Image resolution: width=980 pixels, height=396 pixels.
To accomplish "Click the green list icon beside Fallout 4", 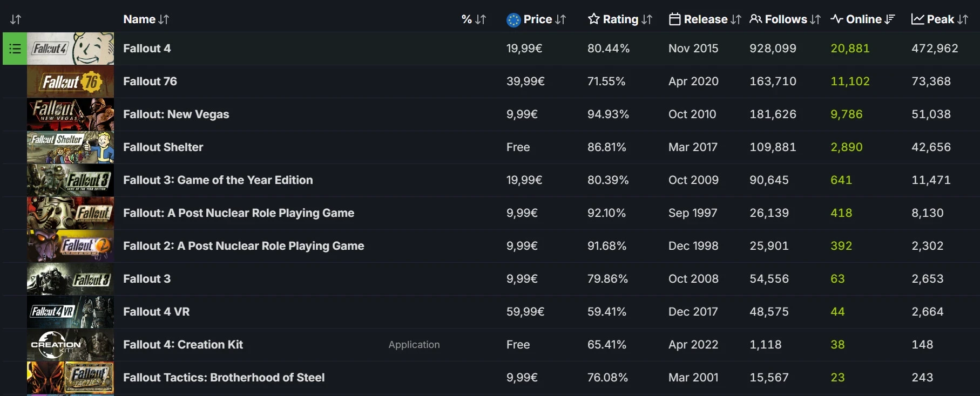I will point(15,49).
